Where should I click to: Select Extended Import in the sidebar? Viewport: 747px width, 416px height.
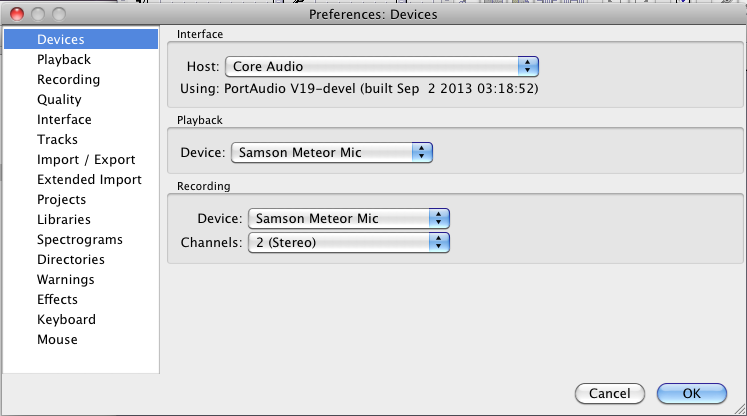click(x=89, y=180)
